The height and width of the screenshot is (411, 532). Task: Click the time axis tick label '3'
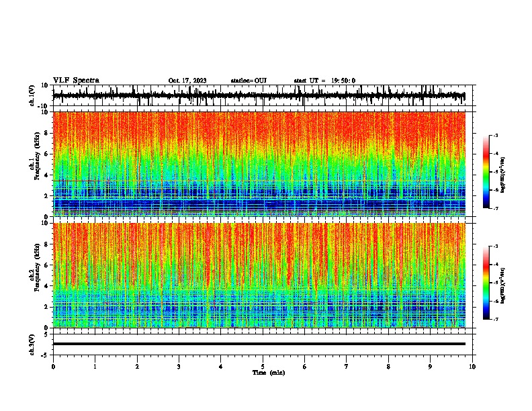click(x=179, y=367)
